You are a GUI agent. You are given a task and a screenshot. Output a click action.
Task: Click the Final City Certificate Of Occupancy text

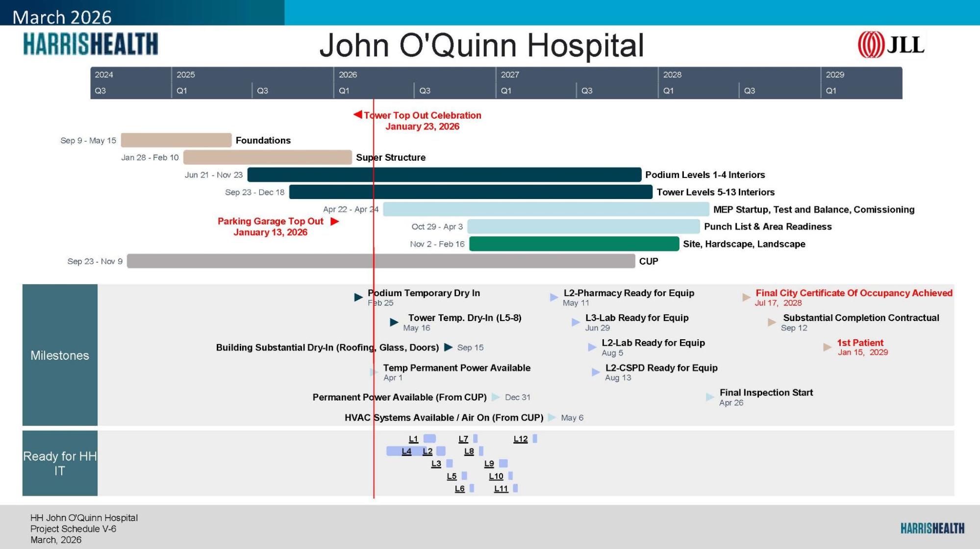click(x=854, y=293)
